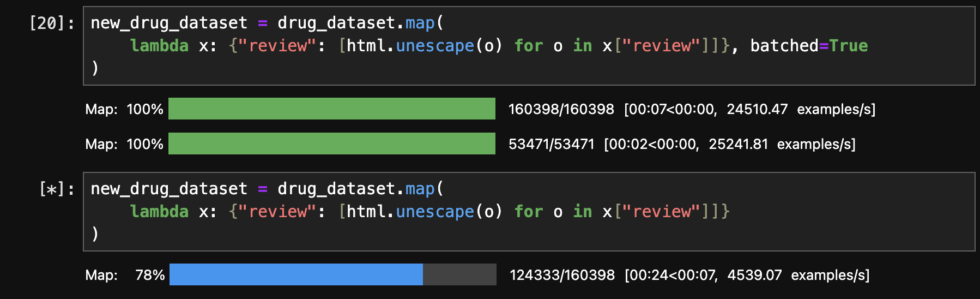
Task: Click the gray unfilled portion of progress bar
Action: pyautogui.click(x=459, y=274)
